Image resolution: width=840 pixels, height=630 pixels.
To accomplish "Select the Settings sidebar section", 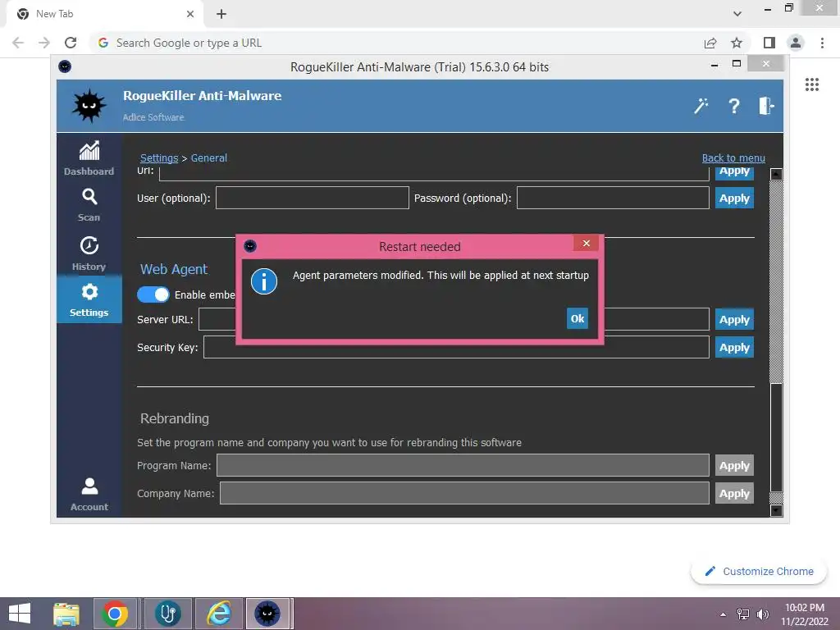I will click(x=89, y=299).
